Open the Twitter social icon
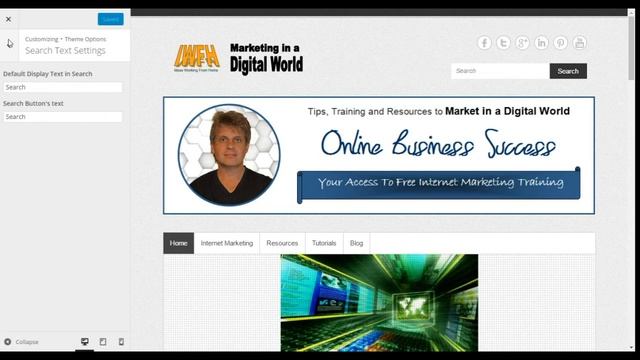Screen dimensions: 640x360 coord(503,42)
